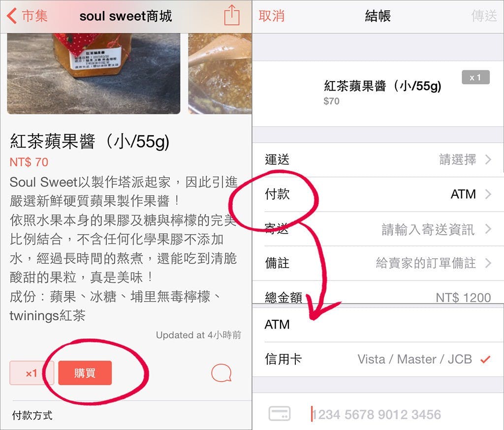Open the 備註 order note row
Image resolution: width=504 pixels, height=430 pixels.
tap(378, 263)
